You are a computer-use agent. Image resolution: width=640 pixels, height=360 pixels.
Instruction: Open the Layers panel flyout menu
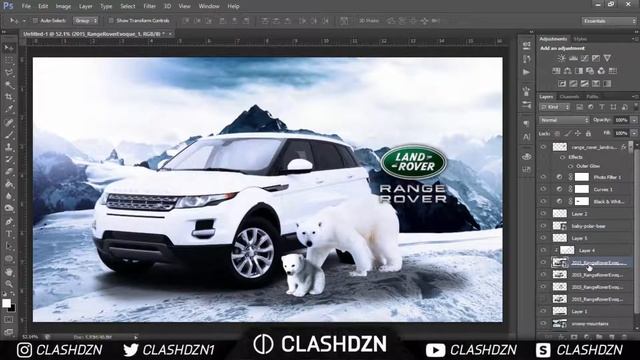(x=635, y=96)
